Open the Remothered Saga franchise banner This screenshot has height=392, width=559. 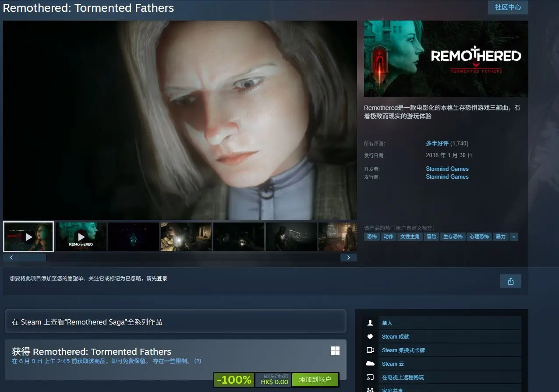click(176, 322)
